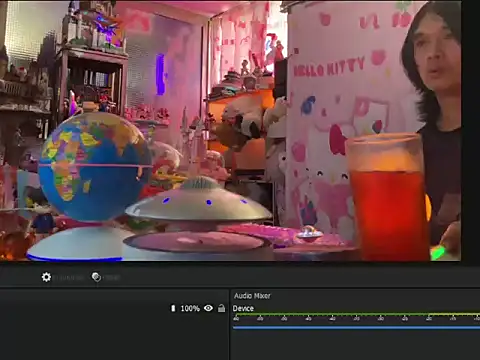Viewport: 480px width, 360px height.
Task: Adjust the blue Device volume slider
Action: (x=356, y=328)
